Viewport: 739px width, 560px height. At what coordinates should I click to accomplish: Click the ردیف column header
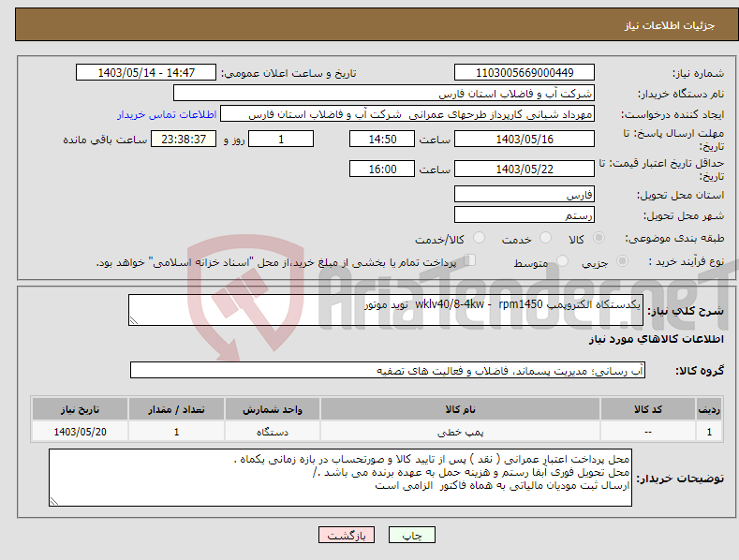tap(709, 409)
